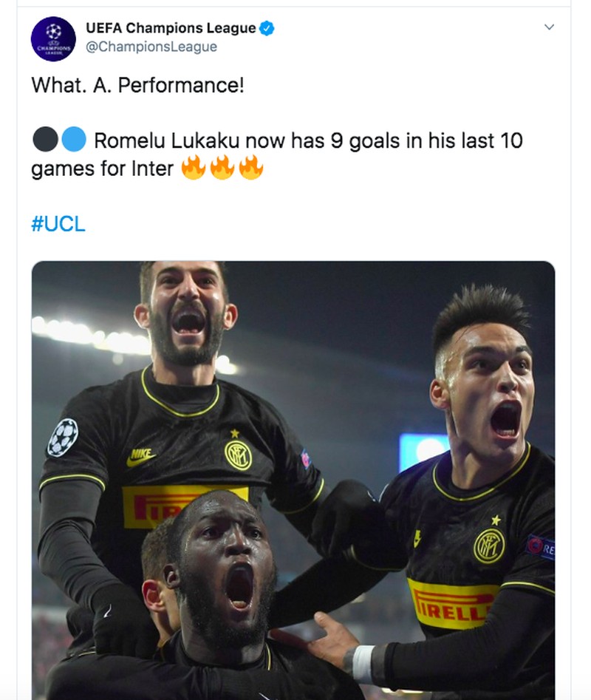Click the Romelu Lukaku goals sentence
The image size is (591, 700).
tap(308, 140)
